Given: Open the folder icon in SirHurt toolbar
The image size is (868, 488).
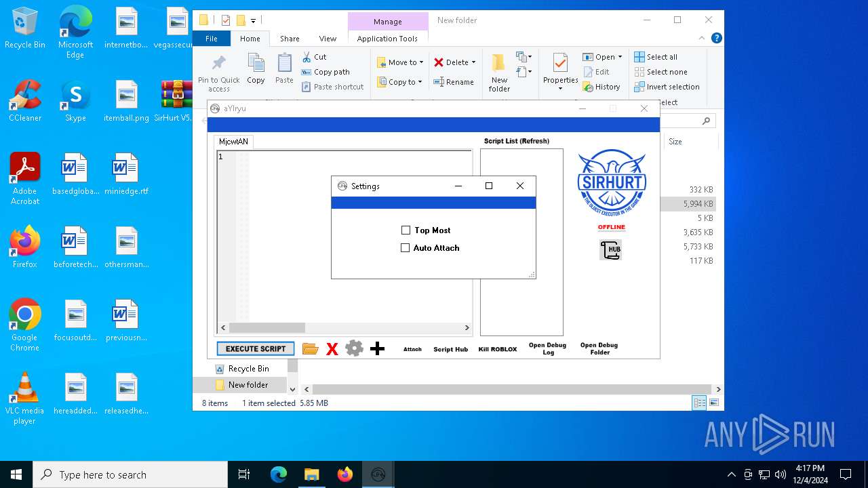Looking at the screenshot, I should tap(311, 349).
